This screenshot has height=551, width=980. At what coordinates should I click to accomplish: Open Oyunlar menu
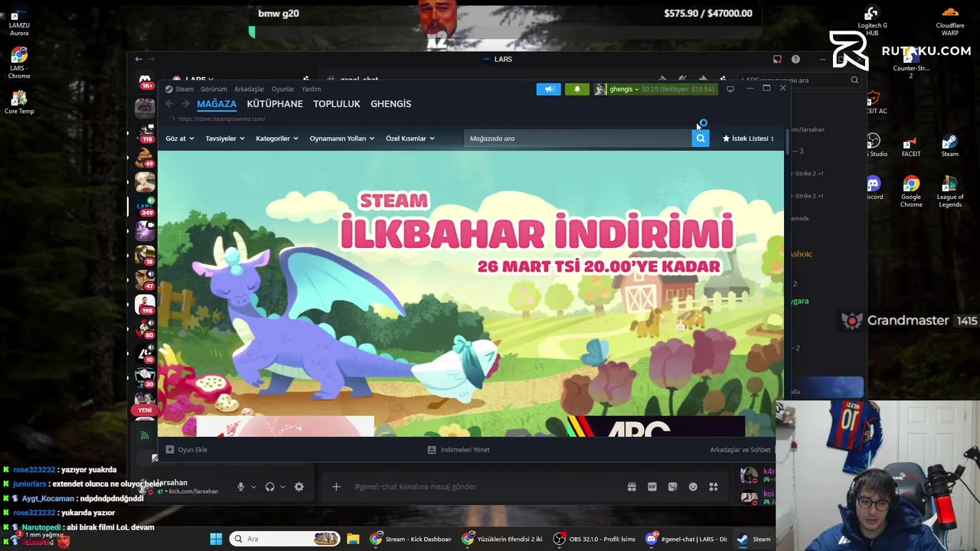(x=283, y=90)
